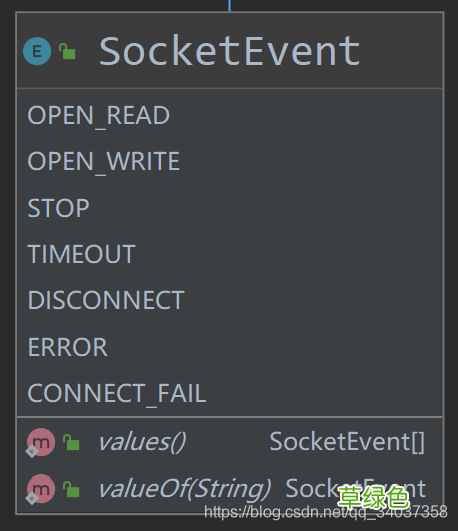Select the CONNECT_FAIL enum constant
This screenshot has height=531, width=458.
117,394
